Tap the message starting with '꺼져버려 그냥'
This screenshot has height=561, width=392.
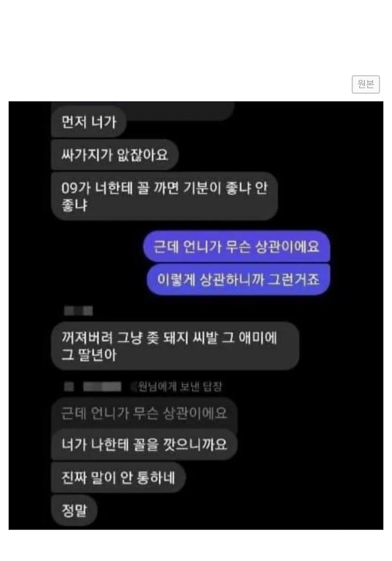pos(175,346)
